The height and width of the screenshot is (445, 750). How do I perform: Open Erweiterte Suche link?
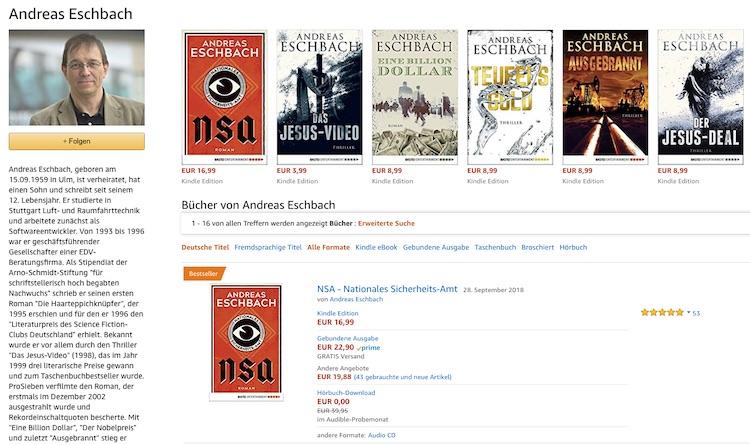(386, 223)
